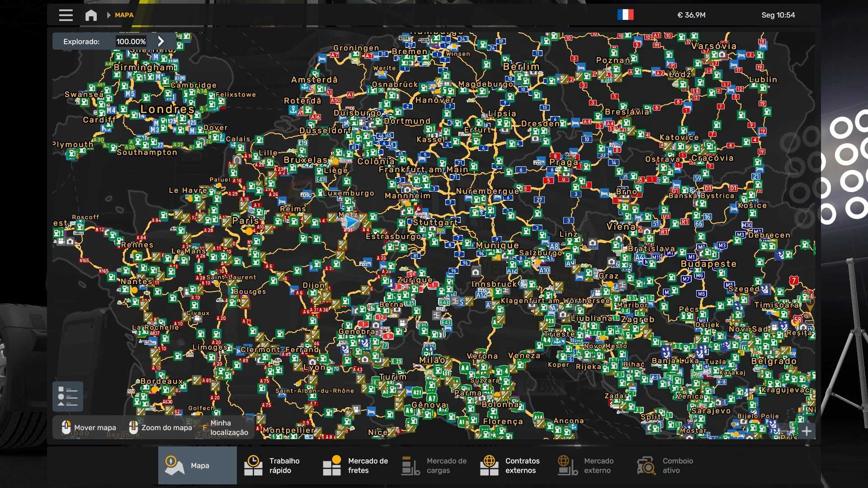
Task: Click the € 36,9M money balance
Action: 691,15
